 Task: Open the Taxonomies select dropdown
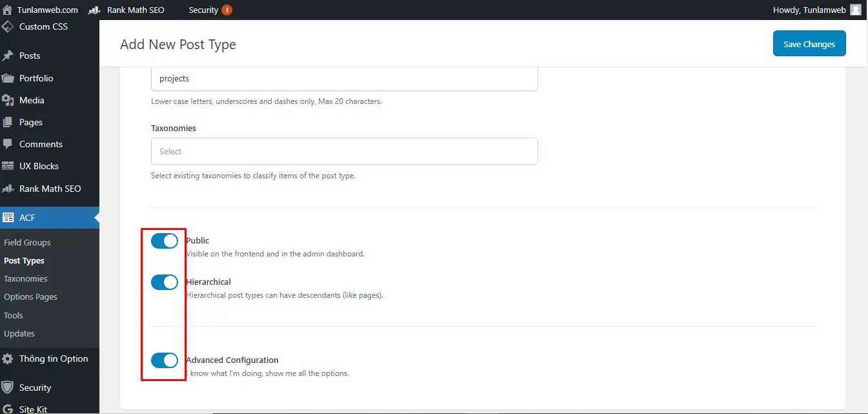345,151
